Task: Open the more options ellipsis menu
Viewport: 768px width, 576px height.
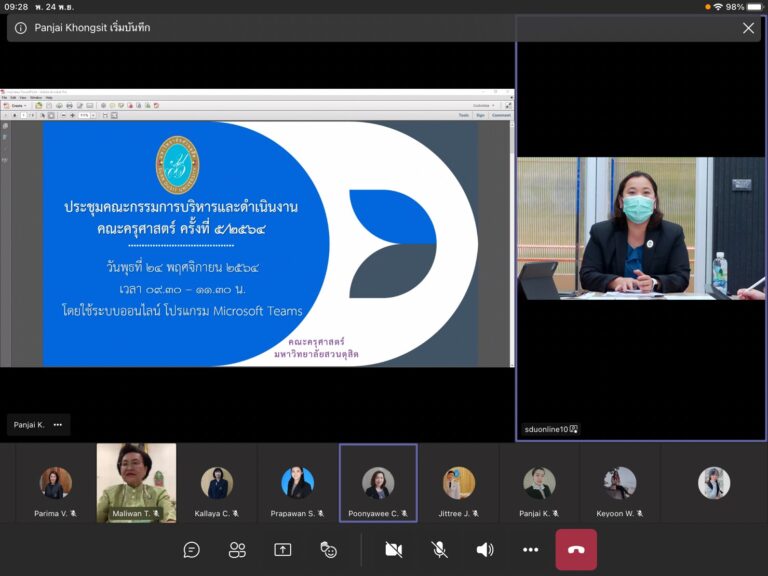Action: tap(531, 549)
